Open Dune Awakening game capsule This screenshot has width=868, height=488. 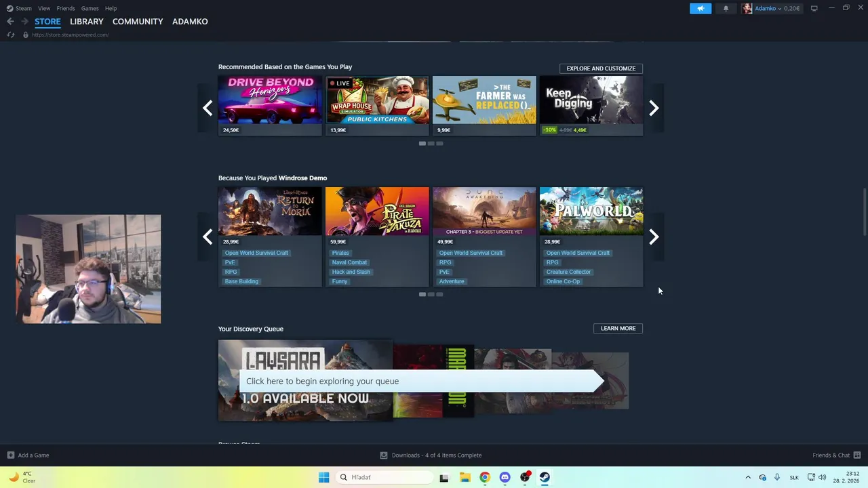coord(484,237)
